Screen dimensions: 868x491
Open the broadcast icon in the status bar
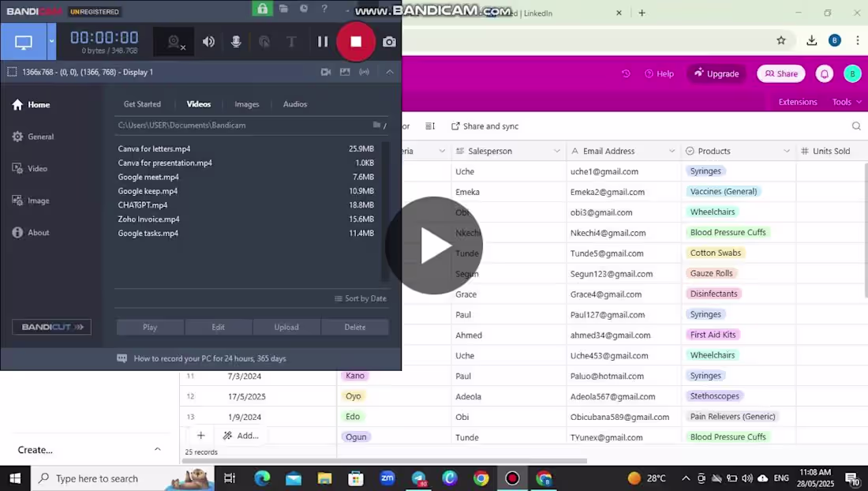coord(363,72)
